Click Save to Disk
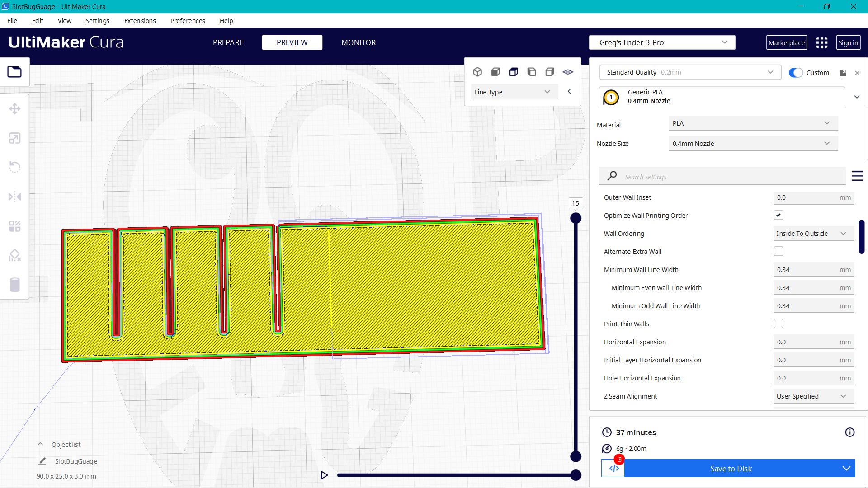 point(731,469)
